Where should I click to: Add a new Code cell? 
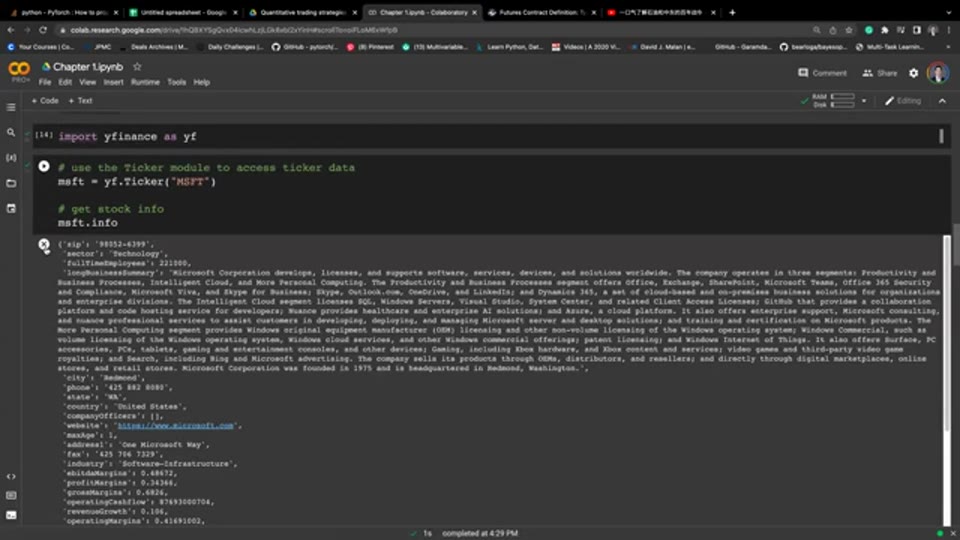tap(45, 100)
